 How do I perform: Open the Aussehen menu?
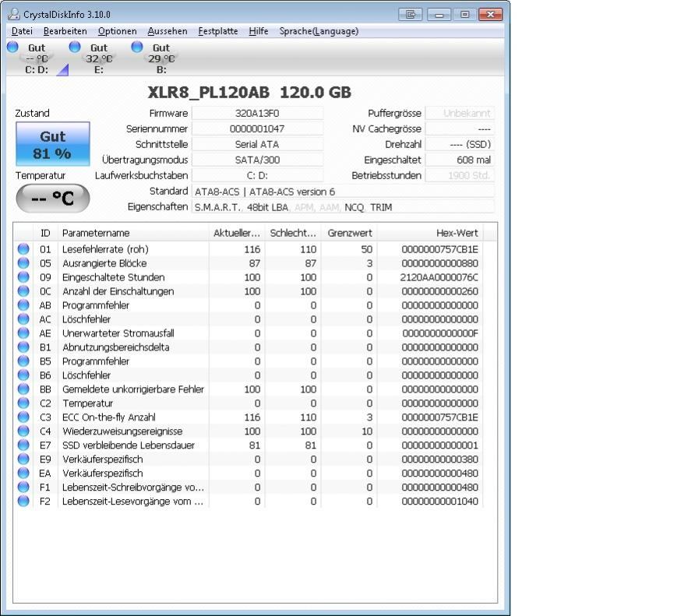point(167,31)
